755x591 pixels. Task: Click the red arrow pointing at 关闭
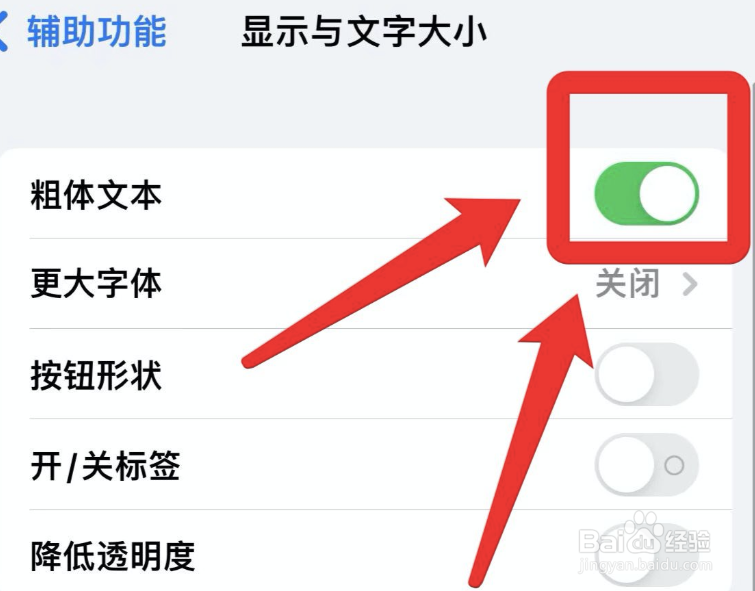[532, 438]
